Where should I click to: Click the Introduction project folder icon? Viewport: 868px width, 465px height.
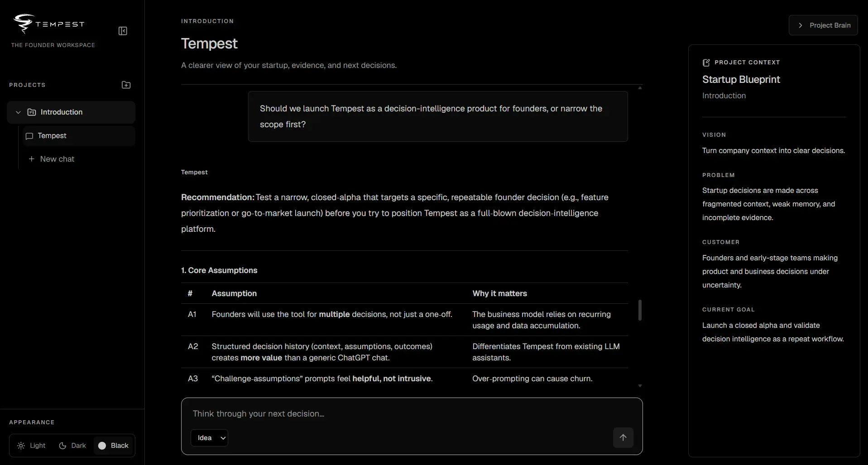pos(32,112)
